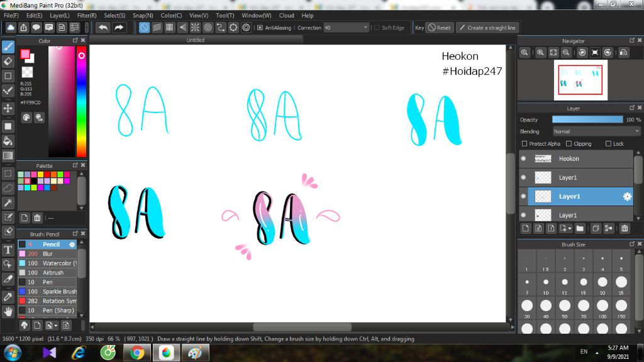Enable Protect Alpha checkbox
This screenshot has width=644, height=362.
(x=525, y=144)
